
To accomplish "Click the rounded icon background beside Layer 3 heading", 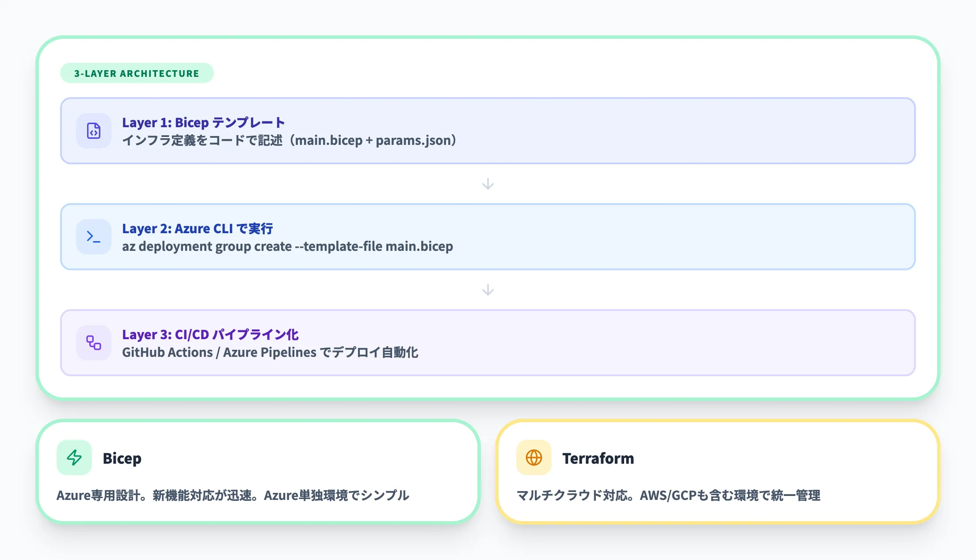I will [93, 343].
